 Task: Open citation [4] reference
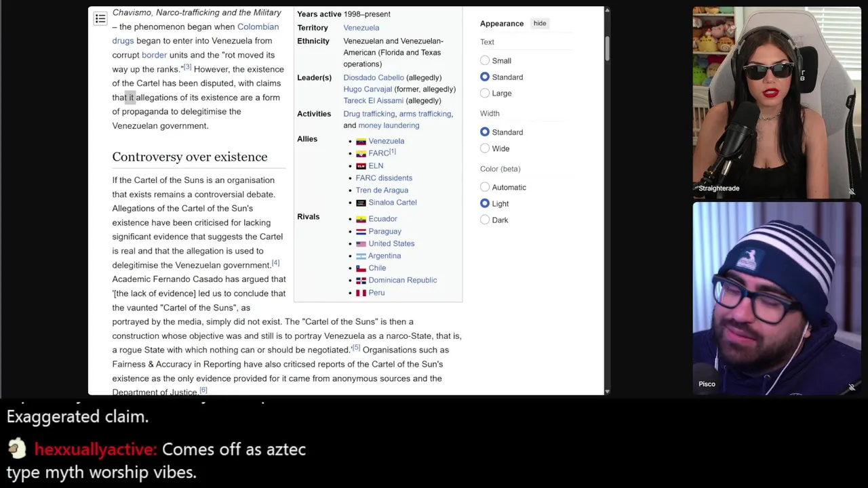275,263
